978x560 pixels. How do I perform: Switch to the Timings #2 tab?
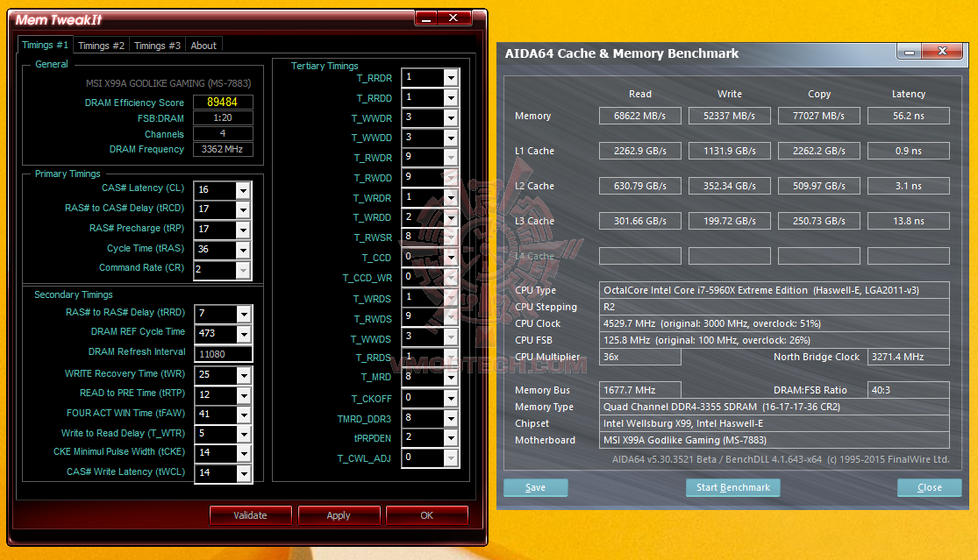[x=101, y=46]
